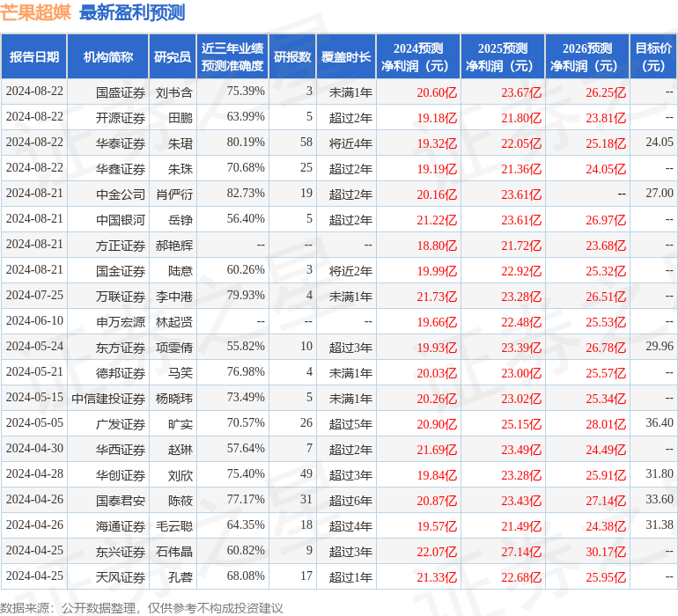Click the 近三年业绩预测准确度 column header
Screen dimensions: 678x616
232,57
